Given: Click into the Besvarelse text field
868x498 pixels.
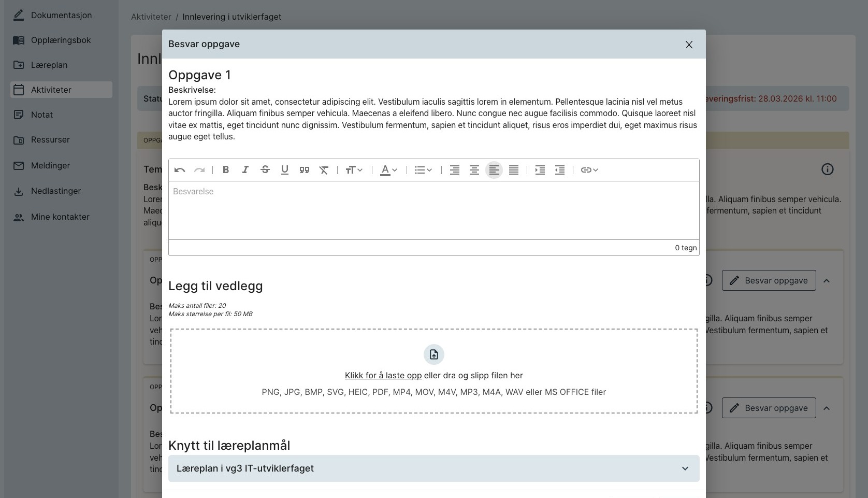Looking at the screenshot, I should pyautogui.click(x=433, y=210).
